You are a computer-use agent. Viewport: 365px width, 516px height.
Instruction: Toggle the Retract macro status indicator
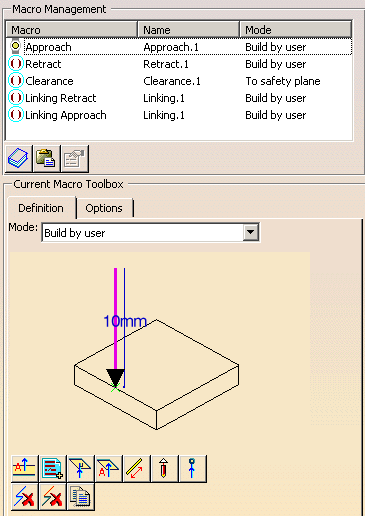point(15,64)
